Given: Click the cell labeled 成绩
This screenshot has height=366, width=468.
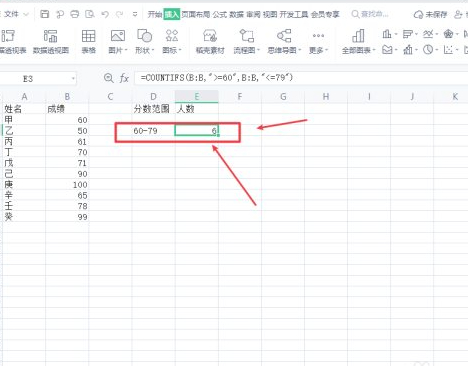Looking at the screenshot, I should 67,109.
